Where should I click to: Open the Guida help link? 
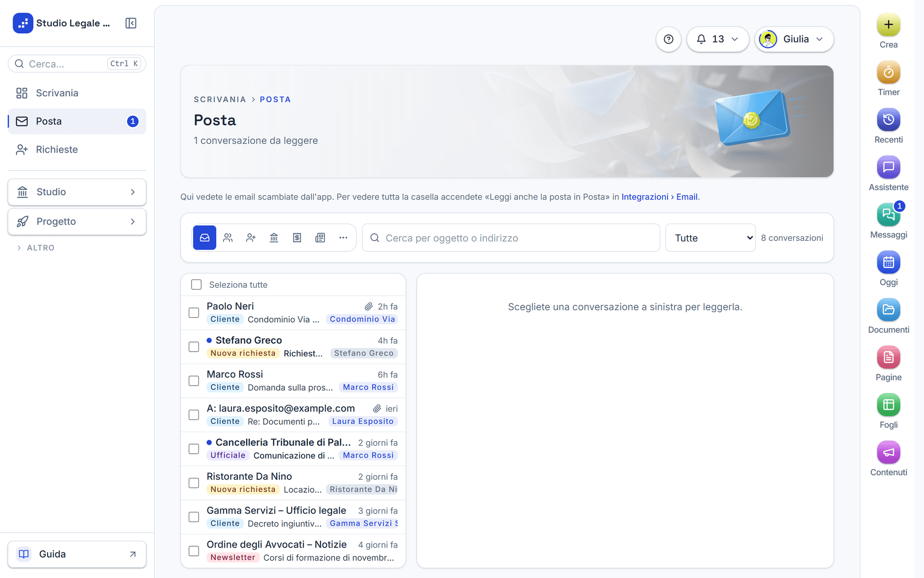(x=77, y=554)
